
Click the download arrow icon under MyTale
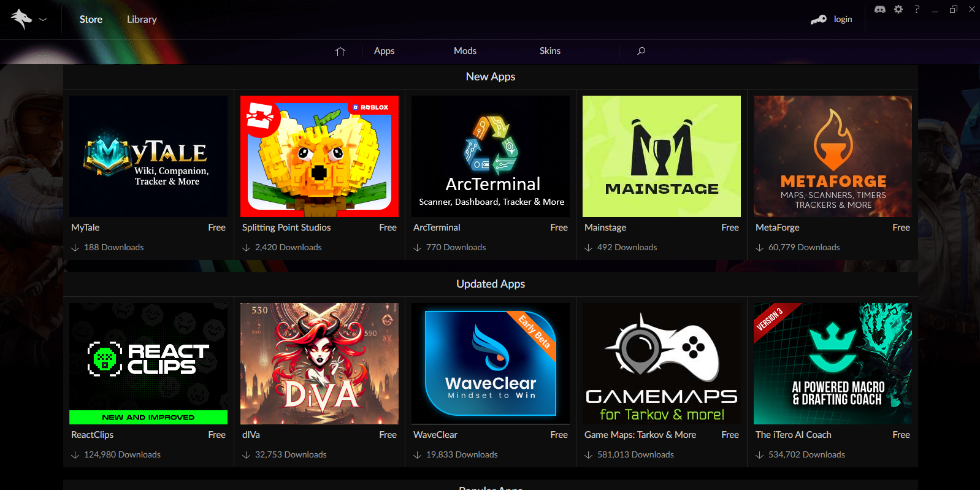click(x=75, y=248)
